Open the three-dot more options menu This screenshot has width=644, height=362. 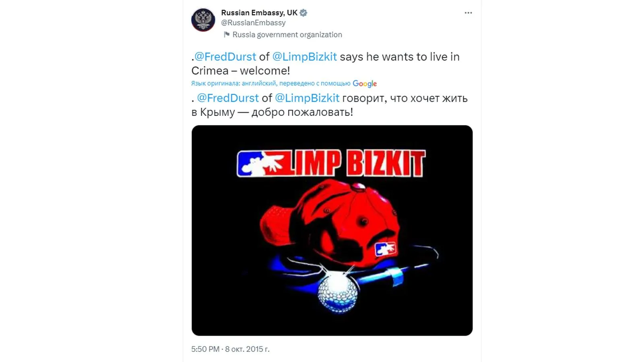coord(468,13)
